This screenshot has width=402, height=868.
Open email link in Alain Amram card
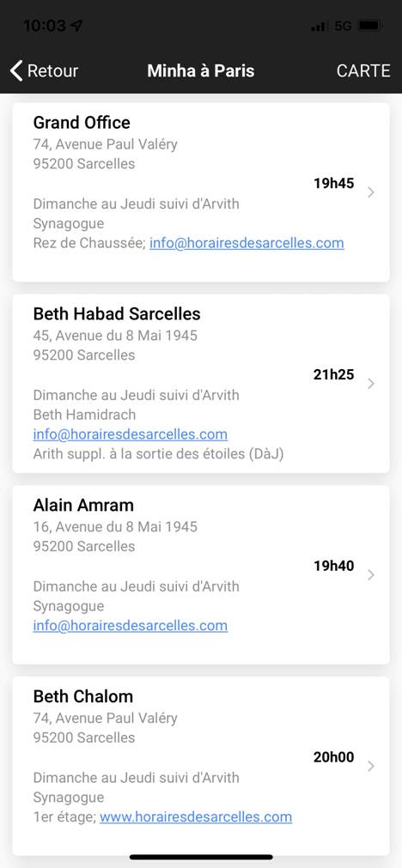130,626
